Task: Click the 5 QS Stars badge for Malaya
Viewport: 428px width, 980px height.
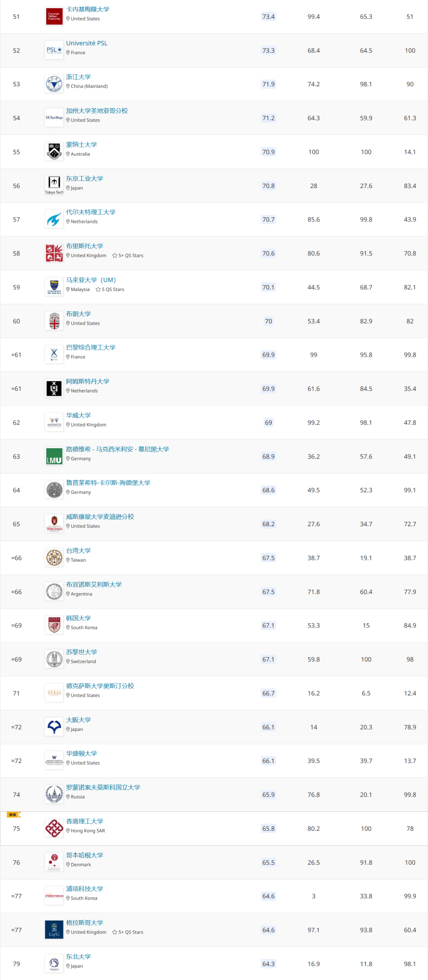Action: 110,289
